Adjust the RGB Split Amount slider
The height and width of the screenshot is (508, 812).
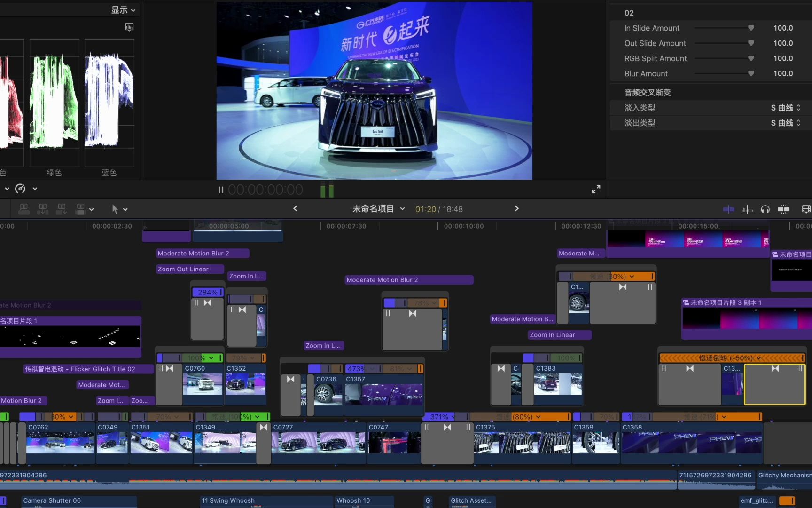[724, 58]
